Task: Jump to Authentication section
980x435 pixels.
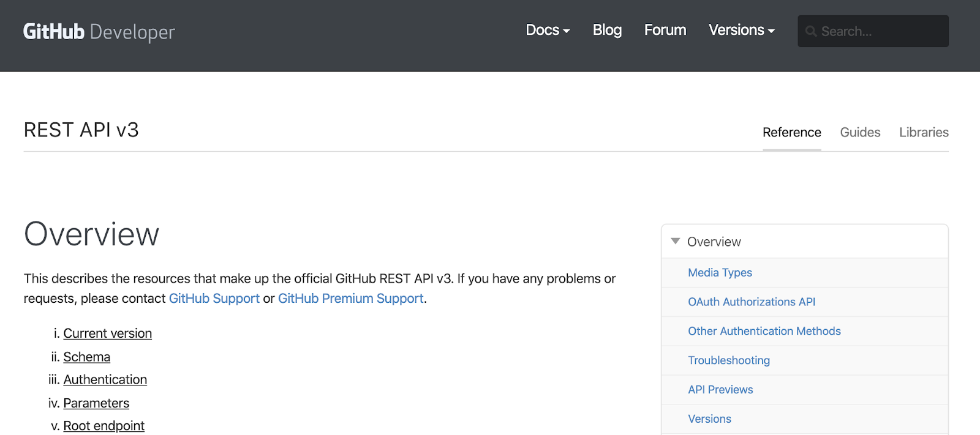Action: 105,380
